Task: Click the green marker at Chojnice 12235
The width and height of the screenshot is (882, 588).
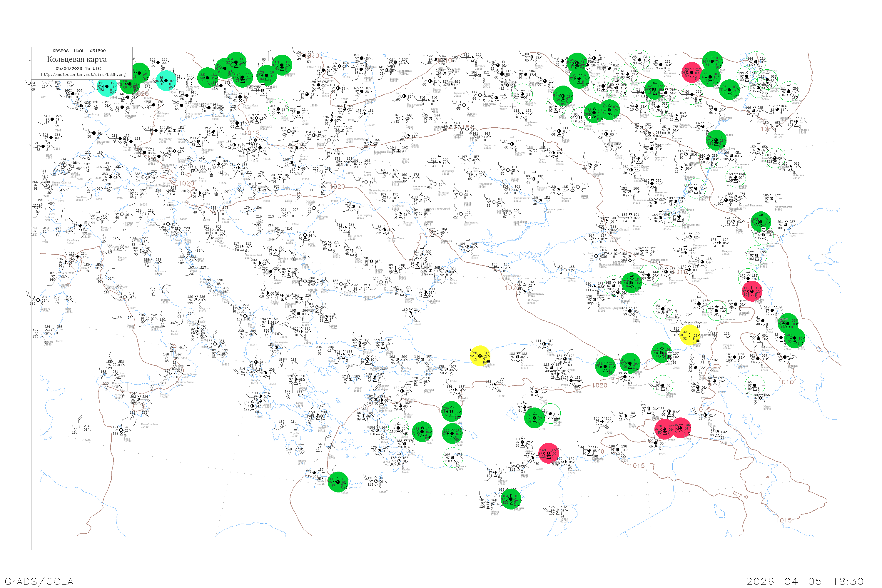Action: point(282,65)
